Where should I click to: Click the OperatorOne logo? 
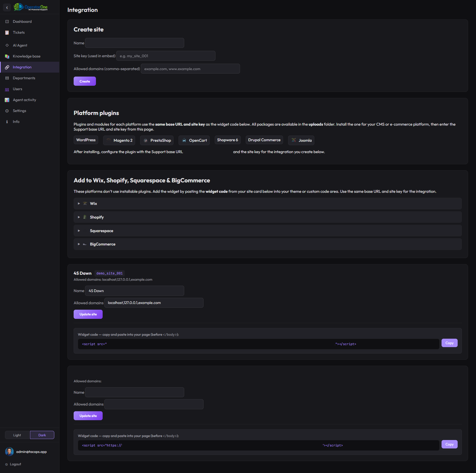[30, 7]
